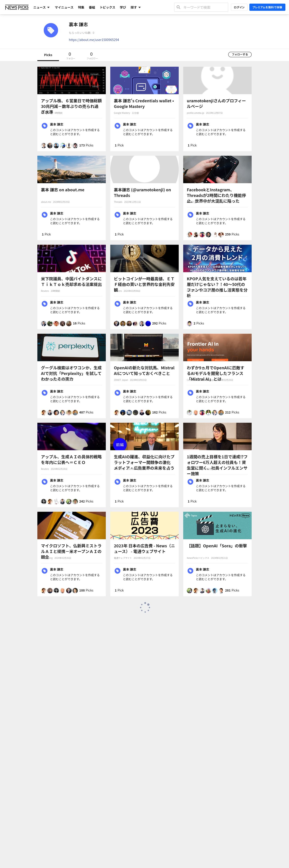
Task: Open uramotokenjiさんのプロフィールページ title
Action: pyautogui.click(x=216, y=103)
